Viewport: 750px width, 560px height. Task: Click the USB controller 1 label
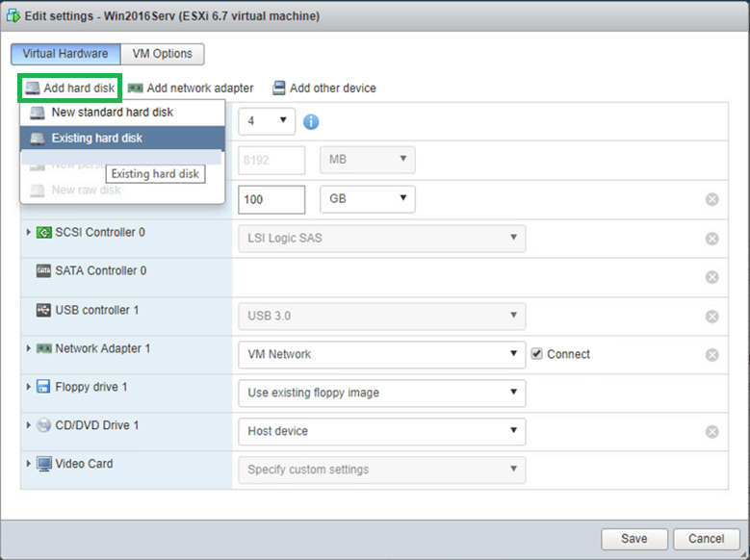pyautogui.click(x=97, y=311)
